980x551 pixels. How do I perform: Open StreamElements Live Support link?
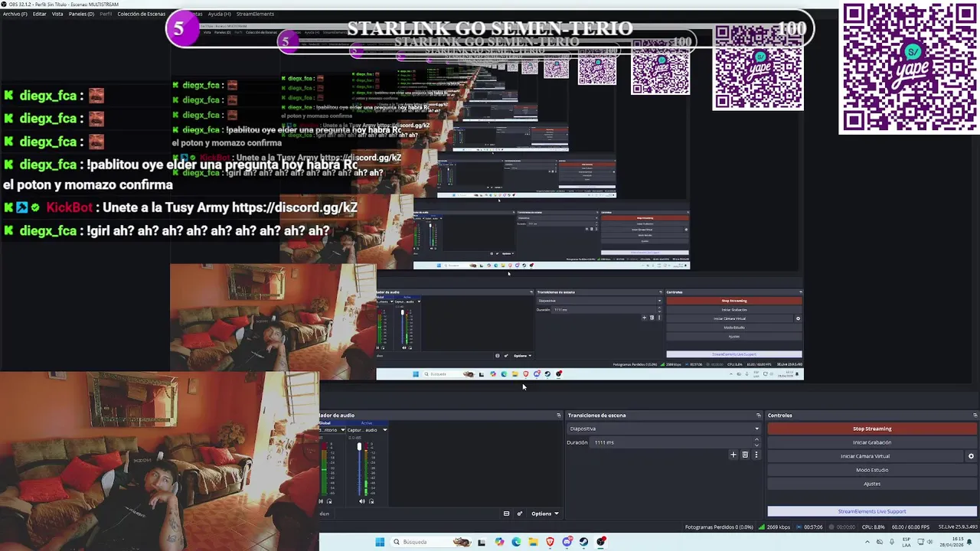(x=872, y=511)
